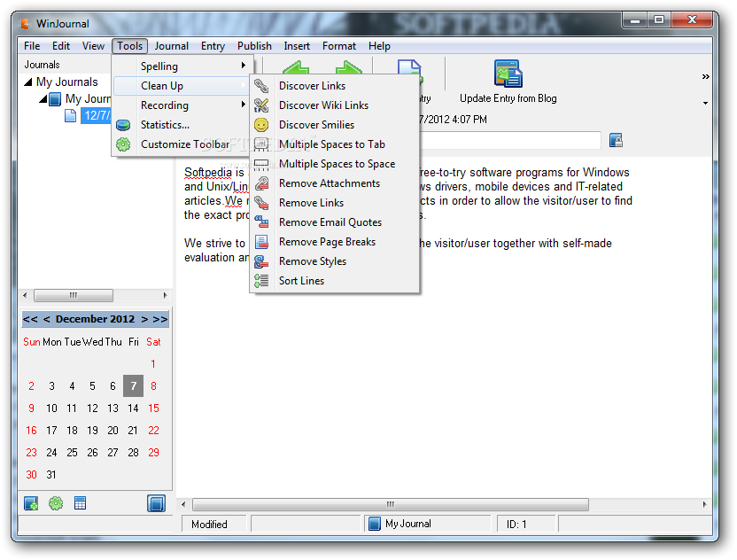Click the Remove Page Breaks icon
This screenshot has height=560, width=737.
click(261, 242)
